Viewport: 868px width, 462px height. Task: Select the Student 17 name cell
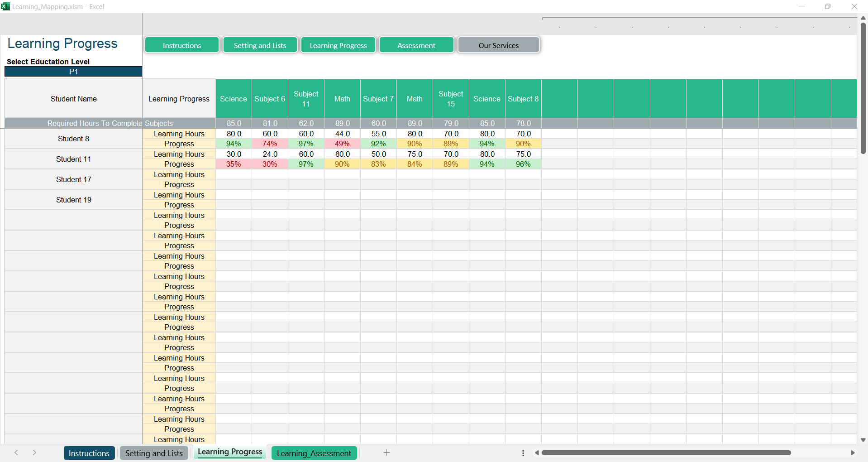(73, 179)
